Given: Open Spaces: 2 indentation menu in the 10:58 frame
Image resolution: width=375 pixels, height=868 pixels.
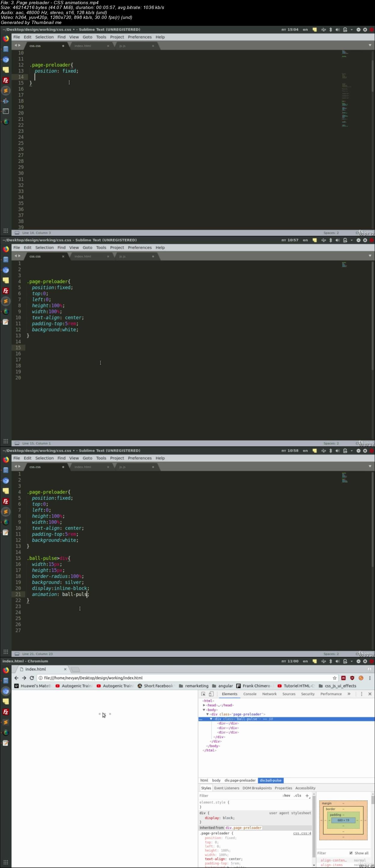Looking at the screenshot, I should (x=331, y=654).
